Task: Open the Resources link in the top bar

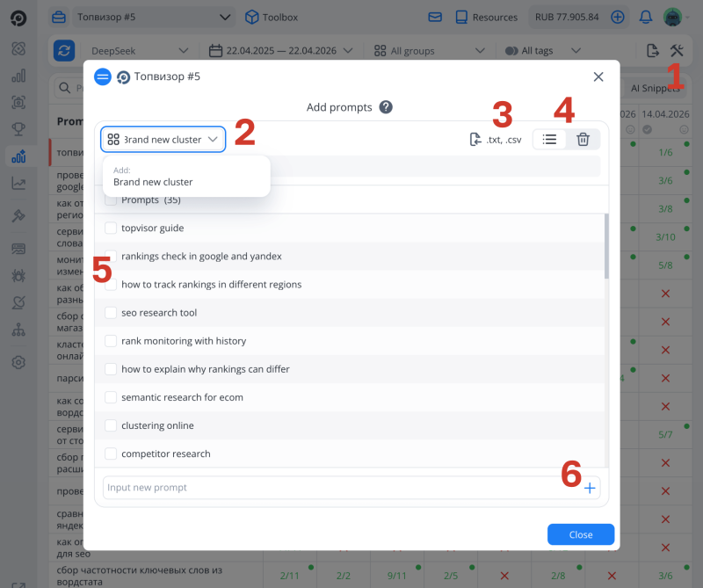Action: 485,16
